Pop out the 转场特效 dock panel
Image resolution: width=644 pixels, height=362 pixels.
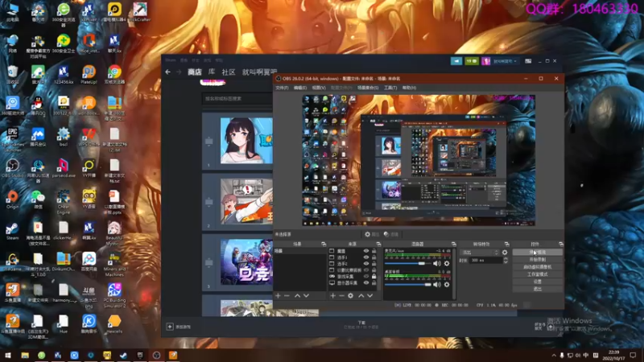tap(507, 245)
